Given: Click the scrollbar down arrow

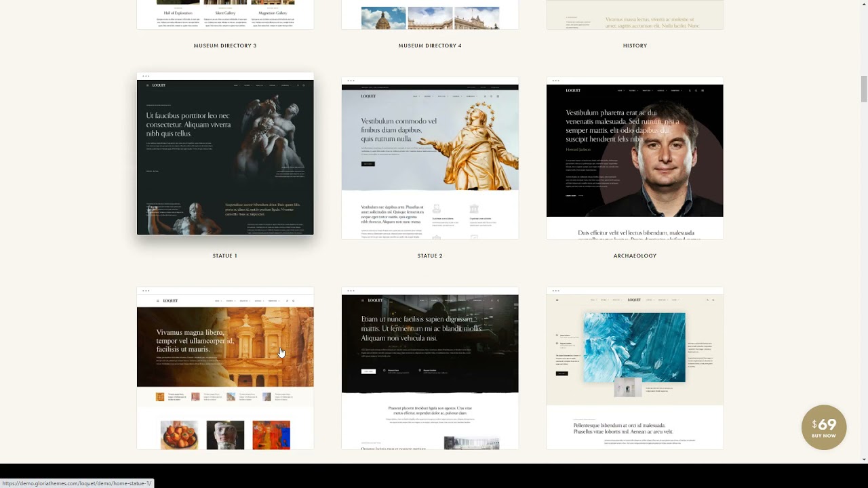Looking at the screenshot, I should coord(864,459).
